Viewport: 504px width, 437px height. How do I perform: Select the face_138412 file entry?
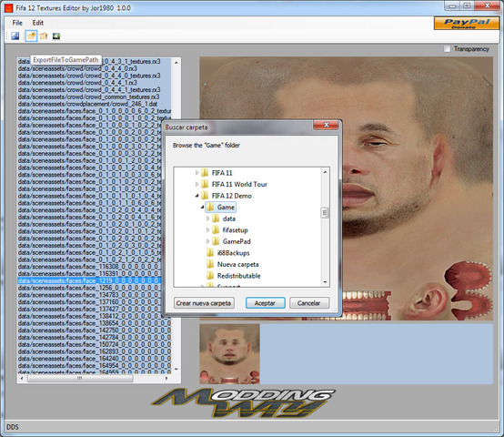89,316
